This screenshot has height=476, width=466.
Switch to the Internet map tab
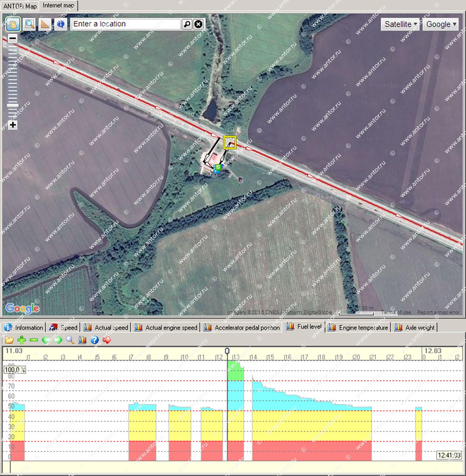tap(58, 6)
